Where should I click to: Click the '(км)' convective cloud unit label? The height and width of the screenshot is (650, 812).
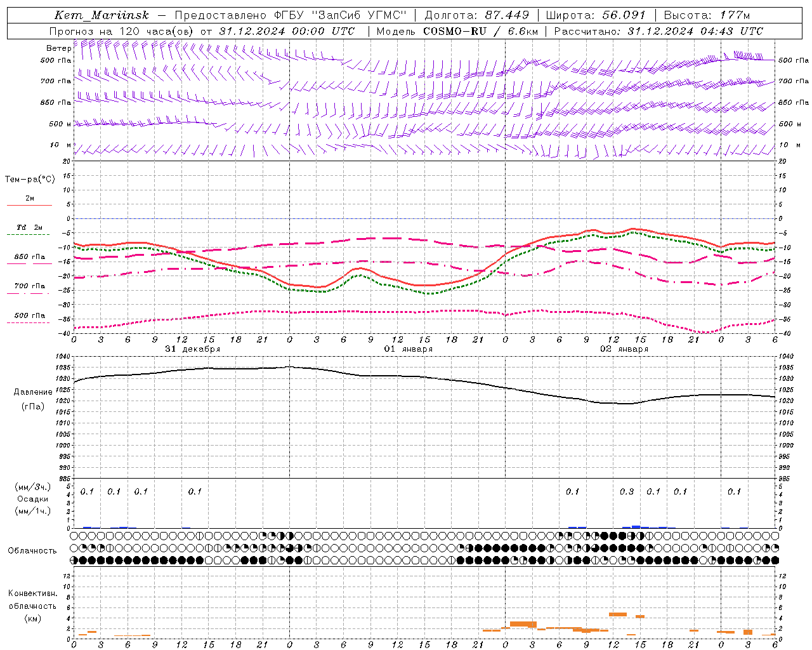pos(32,618)
